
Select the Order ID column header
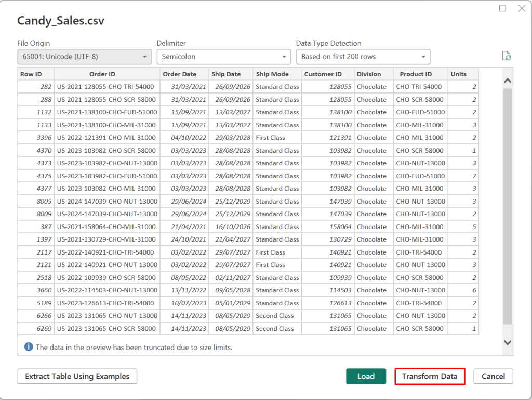tap(107, 74)
